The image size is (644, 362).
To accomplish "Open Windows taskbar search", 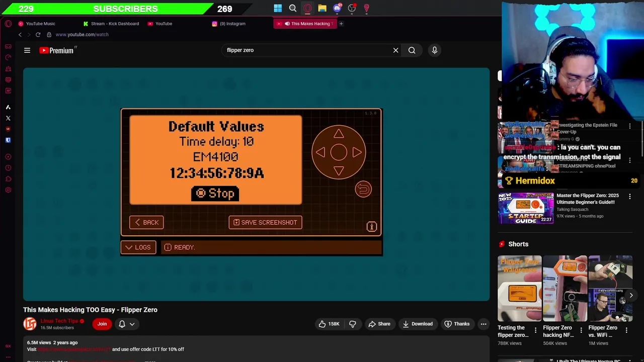I will (x=293, y=8).
